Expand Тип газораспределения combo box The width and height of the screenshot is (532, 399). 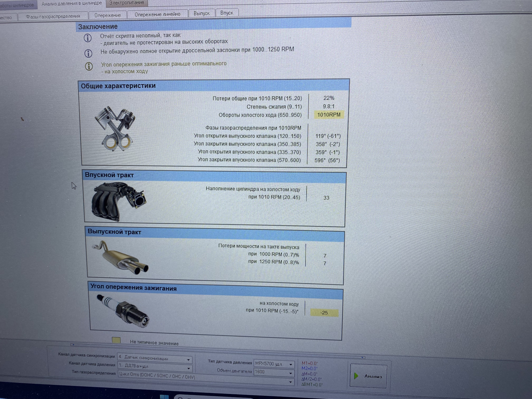(x=290, y=382)
